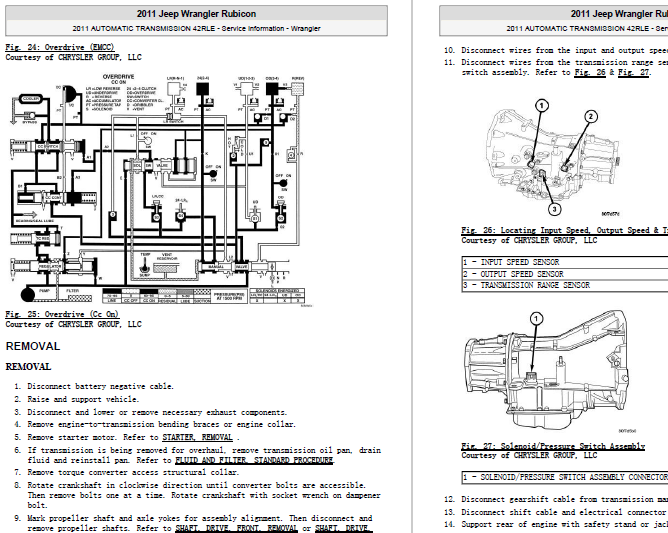The width and height of the screenshot is (668, 533).
Task: Select the Fig. 26 transmission sensor illustration
Action: pos(553,158)
